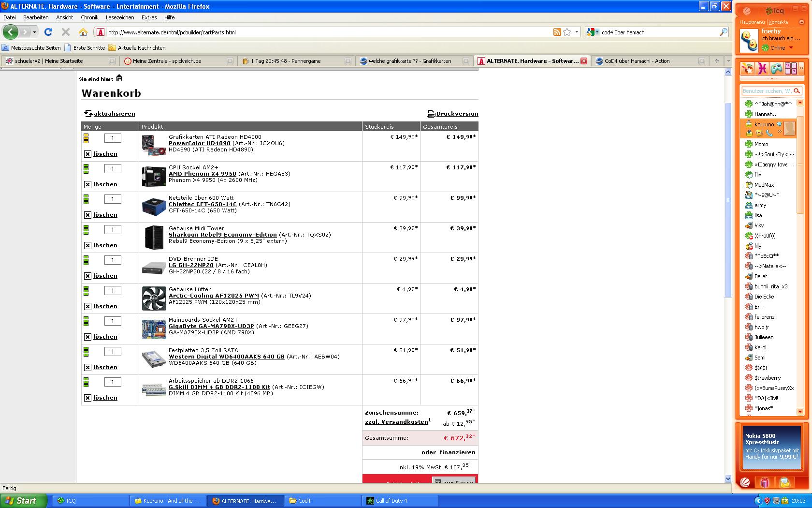Click the RSS feed icon in address bar

click(x=557, y=32)
